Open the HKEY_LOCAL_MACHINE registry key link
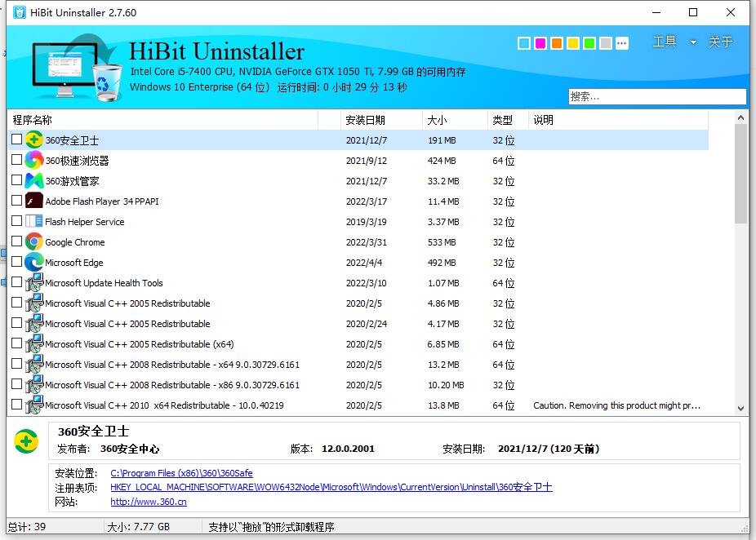The image size is (756, 540). click(x=331, y=487)
